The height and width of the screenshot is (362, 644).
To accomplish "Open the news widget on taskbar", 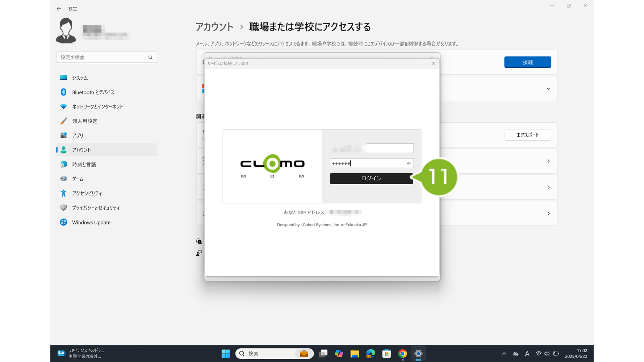I will tap(81, 353).
